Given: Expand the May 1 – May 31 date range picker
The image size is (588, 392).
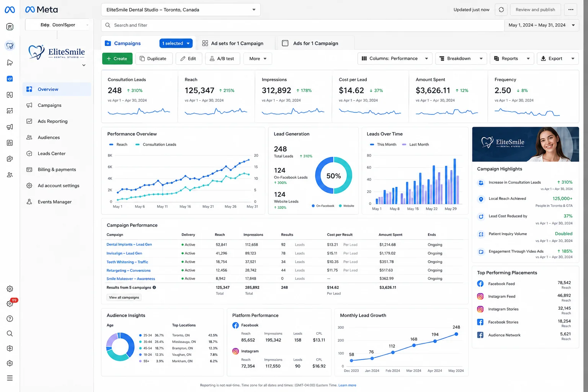Looking at the screenshot, I should (541, 25).
